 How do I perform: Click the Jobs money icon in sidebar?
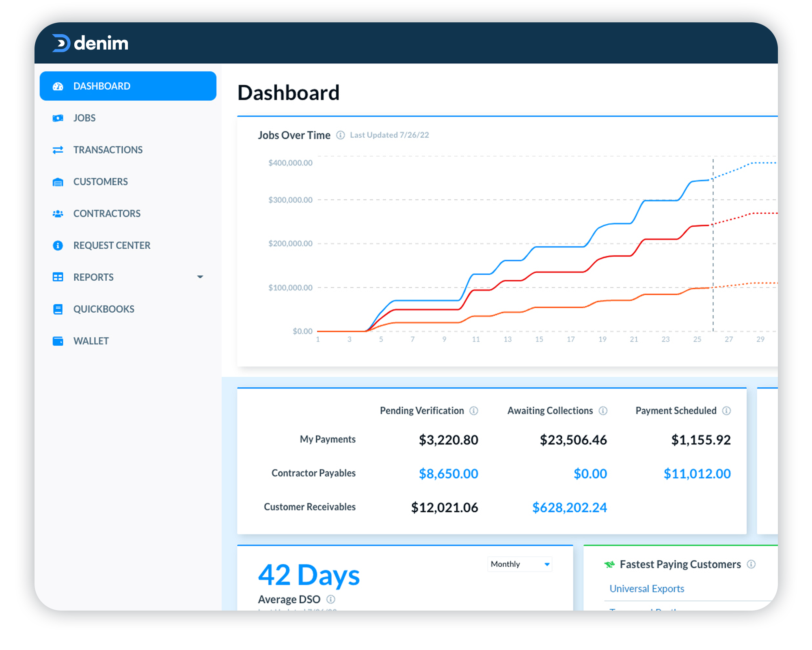(58, 118)
